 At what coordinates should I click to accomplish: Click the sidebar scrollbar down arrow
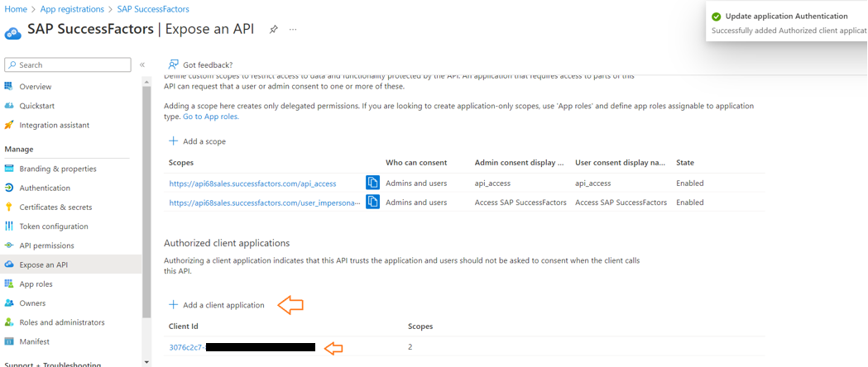146,362
